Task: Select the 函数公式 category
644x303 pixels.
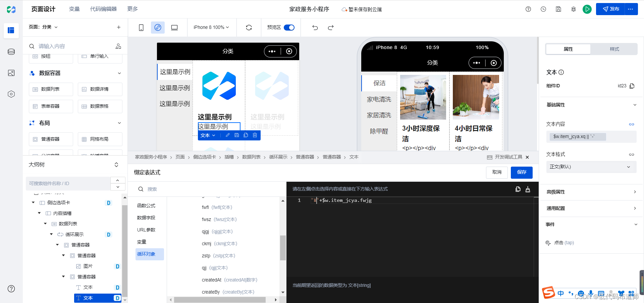Action: point(146,206)
